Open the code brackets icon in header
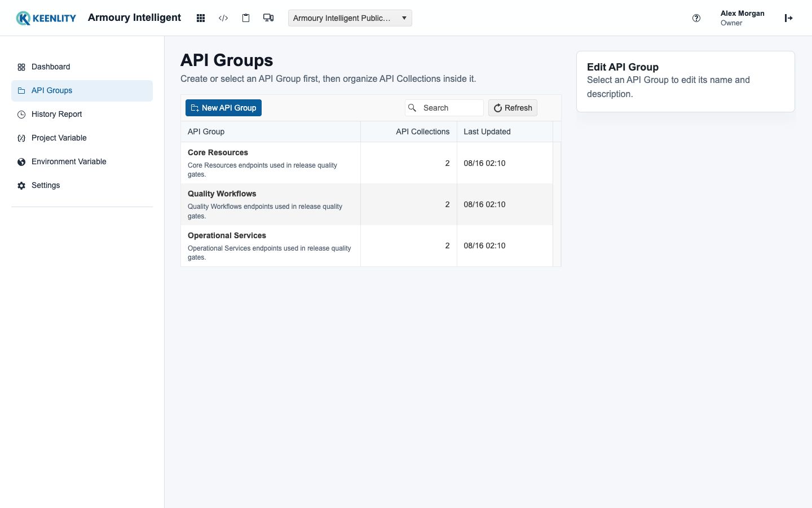Image resolution: width=812 pixels, height=508 pixels. point(223,18)
